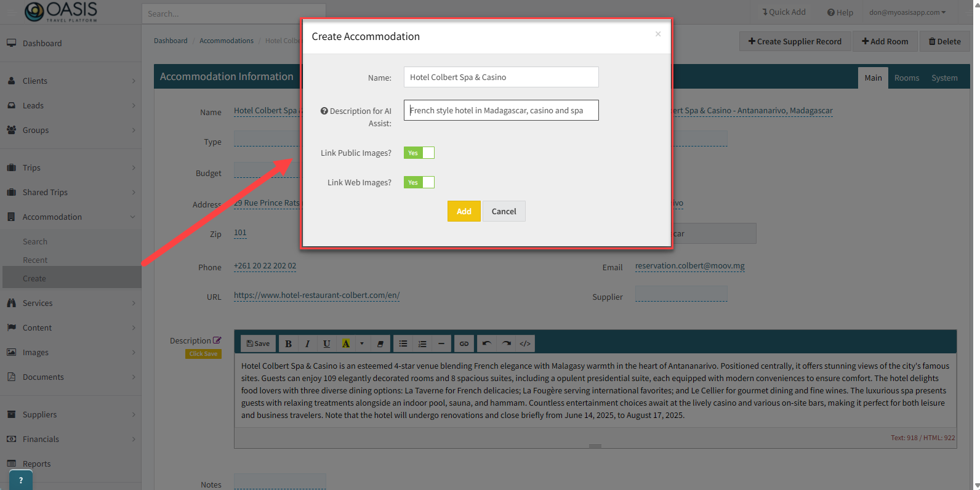Click the Shared Trips suitcase icon
The width and height of the screenshot is (980, 490).
click(11, 192)
